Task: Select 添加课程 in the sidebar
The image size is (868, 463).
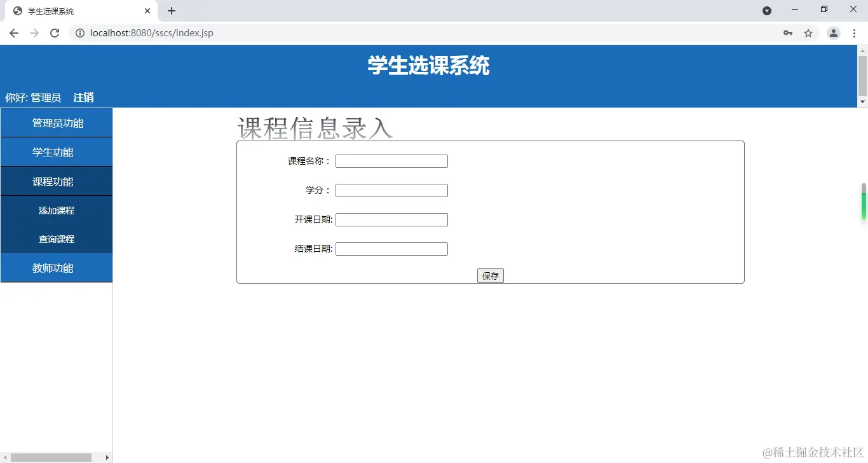Action: pos(56,211)
